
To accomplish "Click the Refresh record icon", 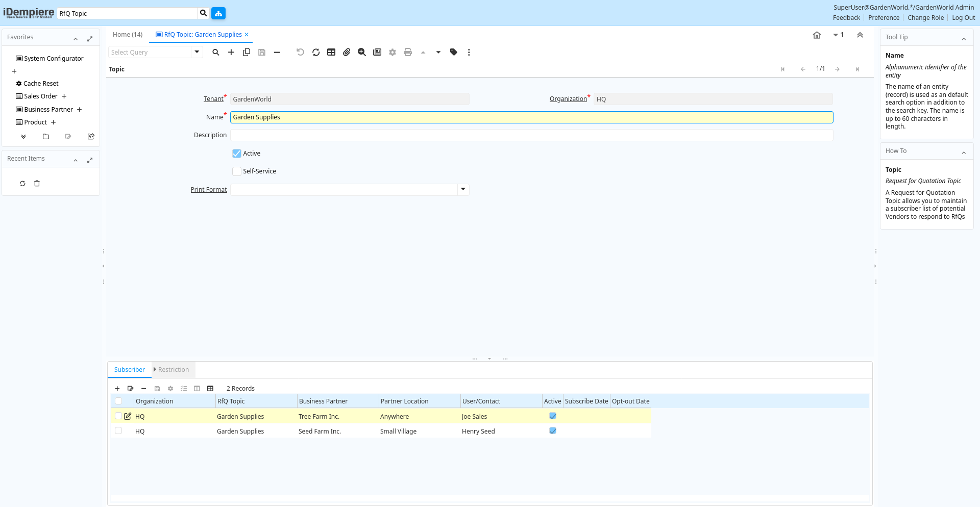I will (316, 52).
